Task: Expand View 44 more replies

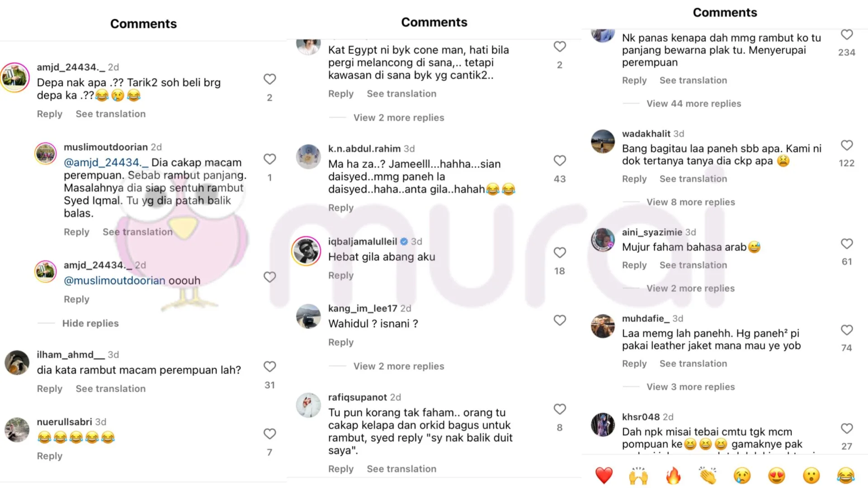Action: [693, 103]
